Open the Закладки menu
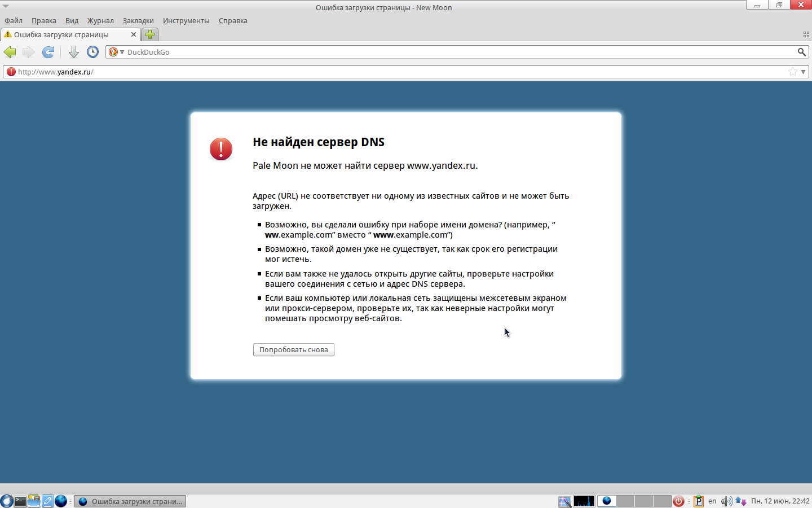Image resolution: width=812 pixels, height=508 pixels. coord(138,21)
